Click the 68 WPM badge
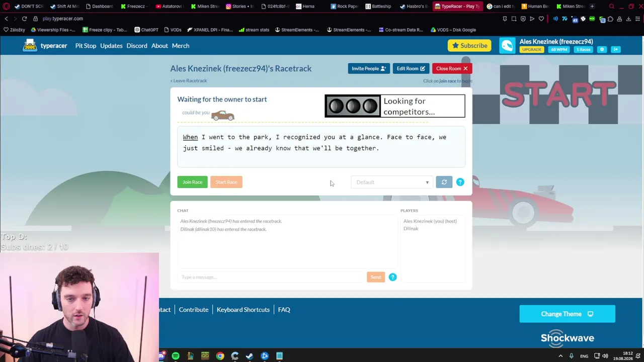The height and width of the screenshot is (362, 644). [x=559, y=50]
